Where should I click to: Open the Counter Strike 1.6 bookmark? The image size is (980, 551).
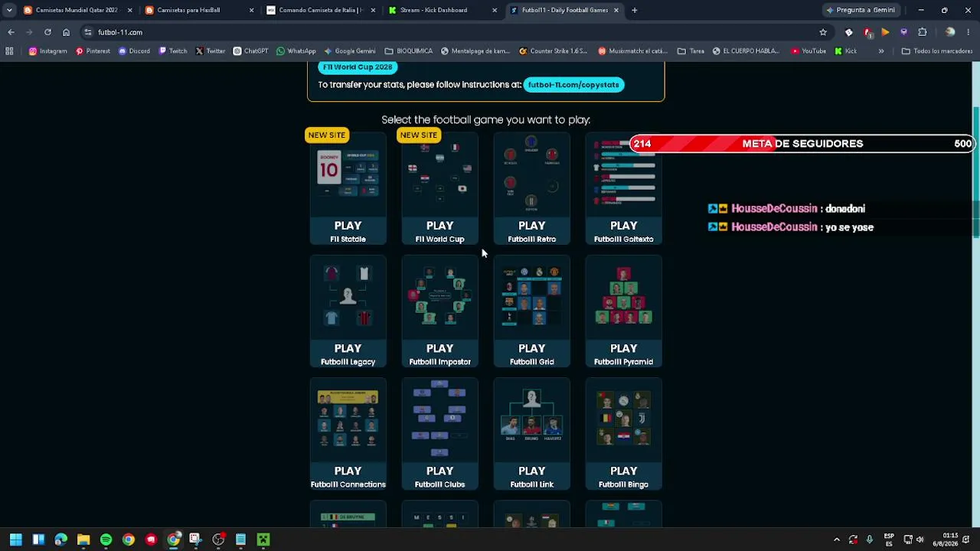point(554,51)
